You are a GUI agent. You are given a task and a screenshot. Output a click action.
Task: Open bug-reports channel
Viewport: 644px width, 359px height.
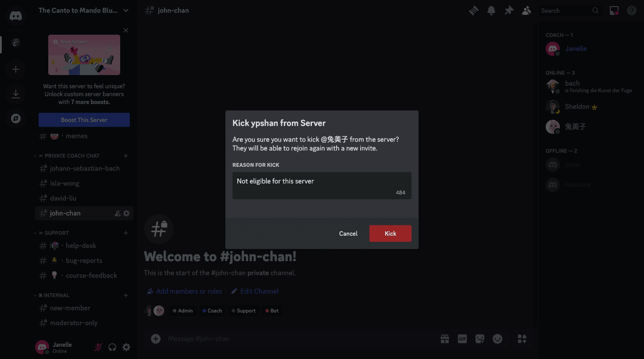point(84,261)
